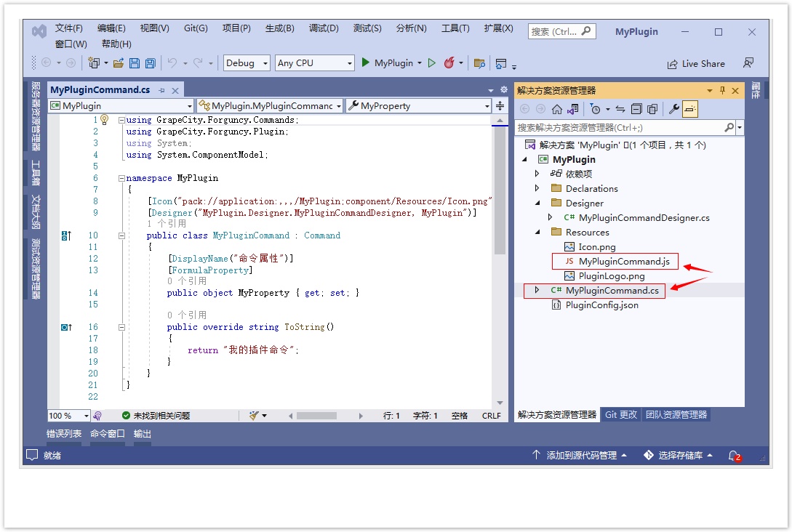Open the 帮助(H) menu
Viewport: 792px width, 532px height.
pos(116,44)
